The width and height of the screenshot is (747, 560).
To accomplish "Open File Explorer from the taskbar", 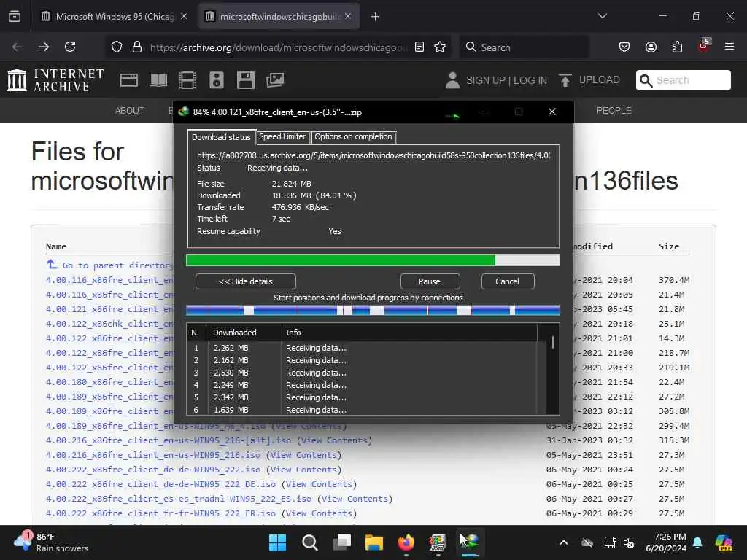I will tap(374, 542).
